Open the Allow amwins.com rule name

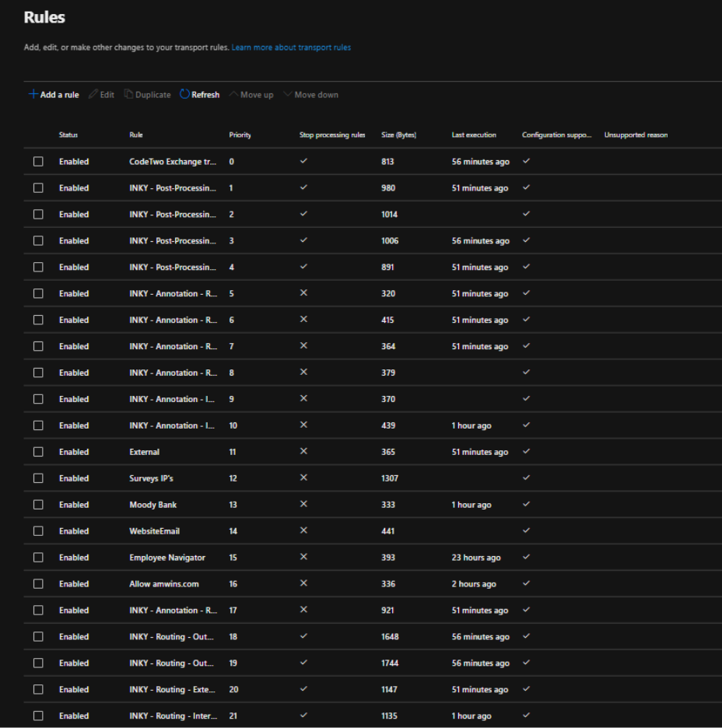pyautogui.click(x=164, y=584)
